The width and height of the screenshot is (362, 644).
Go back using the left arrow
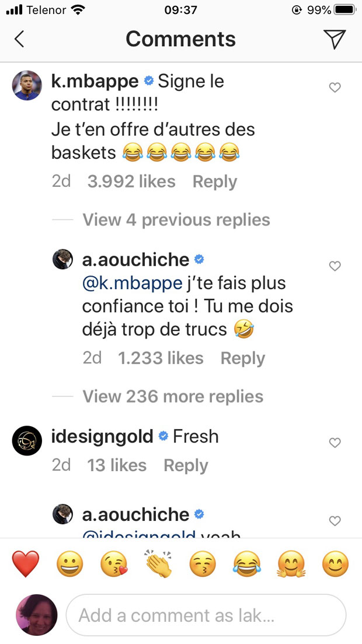coord(19,39)
